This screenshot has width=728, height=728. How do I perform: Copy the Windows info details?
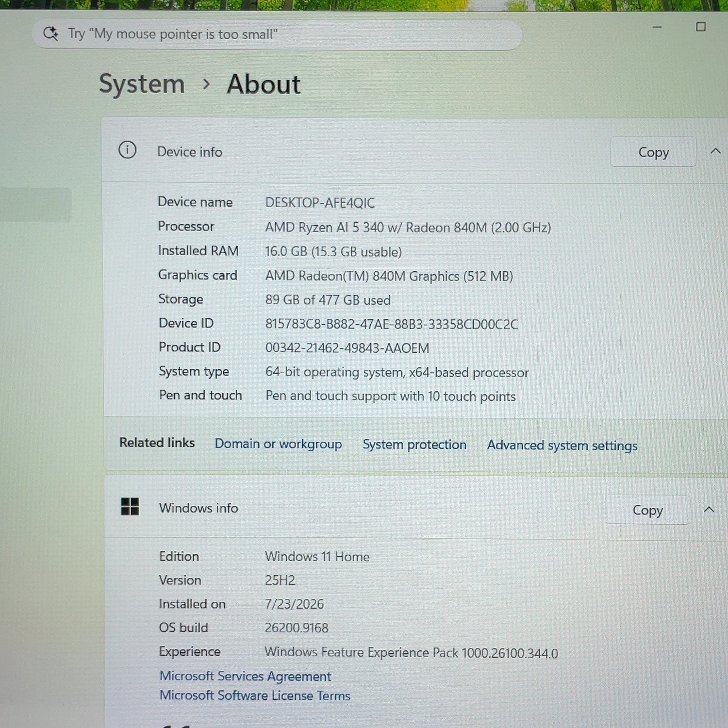(647, 510)
